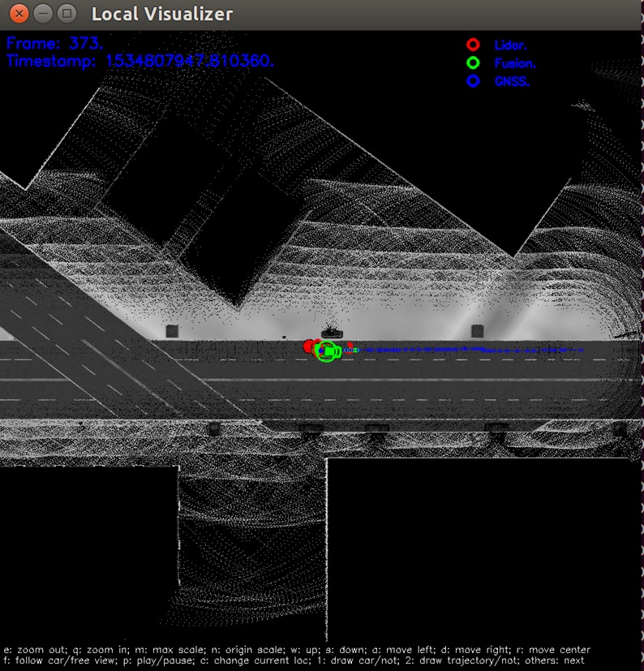Click the square roadside object right of the car
This screenshot has height=671, width=644.
[477, 331]
